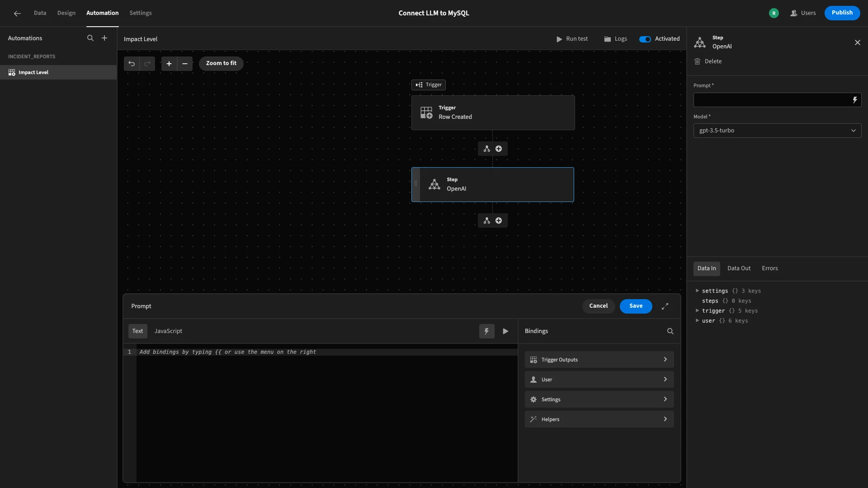
Task: Click the trash icon next to Delete
Action: pyautogui.click(x=698, y=61)
